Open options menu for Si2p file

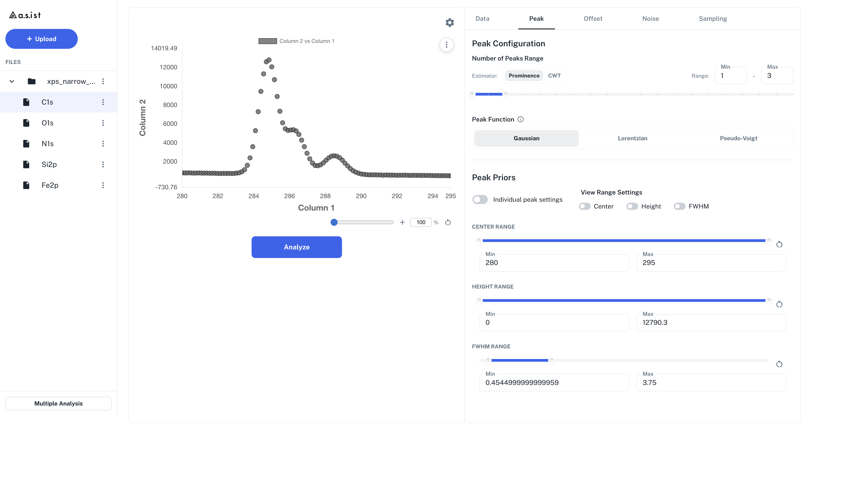tap(103, 164)
